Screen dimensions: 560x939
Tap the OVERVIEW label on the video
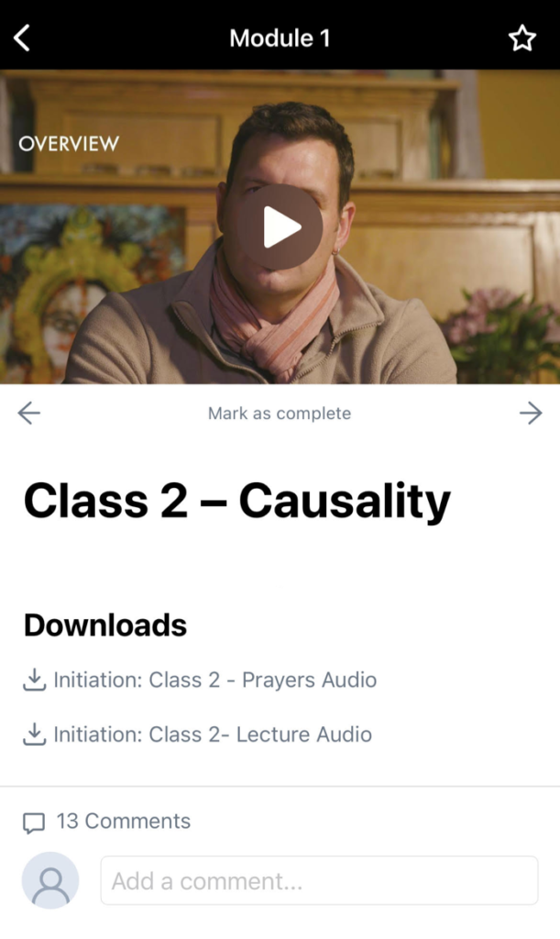[69, 144]
